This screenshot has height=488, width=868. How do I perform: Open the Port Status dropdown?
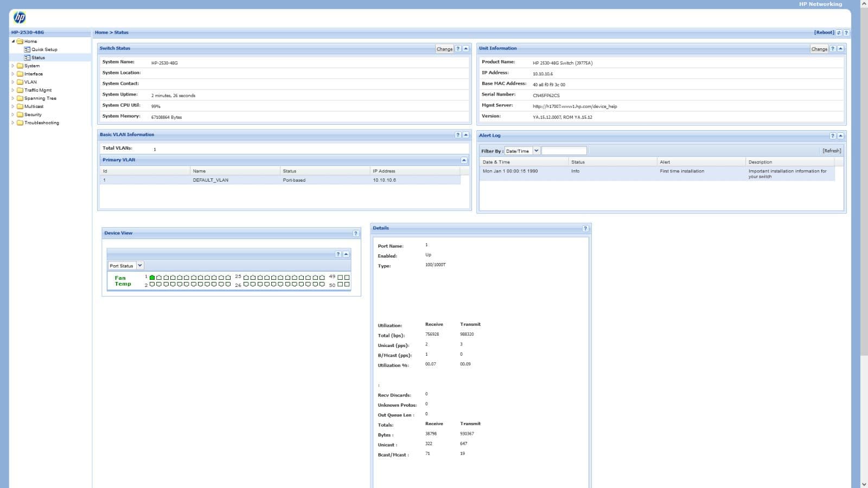pyautogui.click(x=139, y=266)
